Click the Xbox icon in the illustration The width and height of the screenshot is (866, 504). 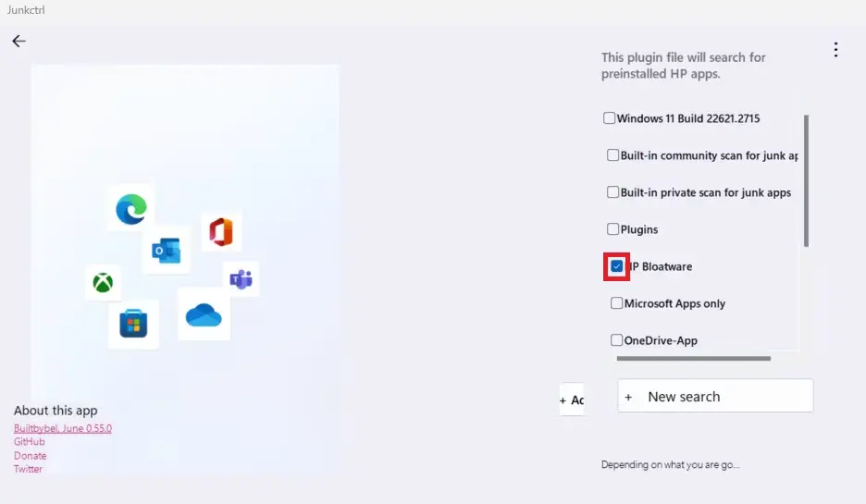(103, 283)
